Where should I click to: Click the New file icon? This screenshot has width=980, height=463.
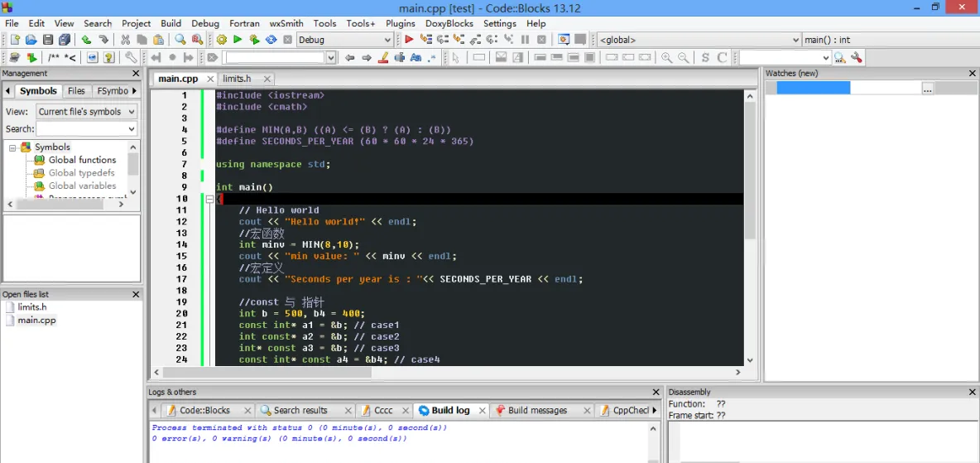(x=14, y=40)
